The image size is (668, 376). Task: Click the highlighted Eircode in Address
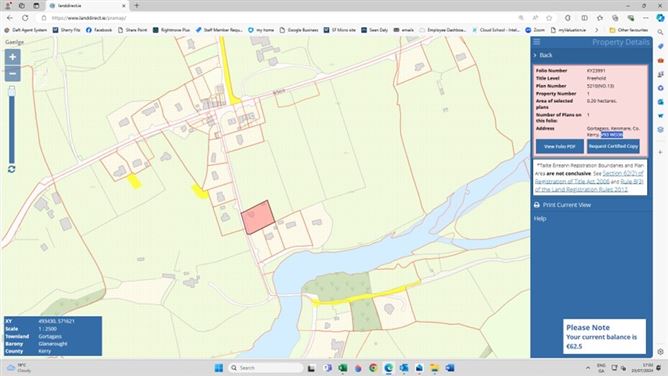point(612,135)
